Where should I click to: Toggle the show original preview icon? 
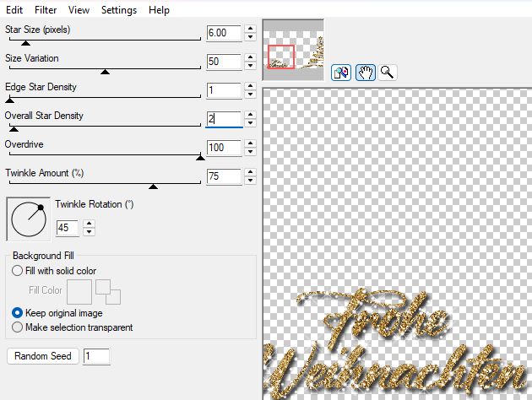[341, 73]
